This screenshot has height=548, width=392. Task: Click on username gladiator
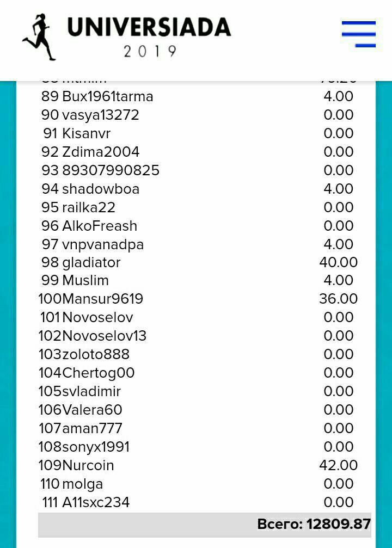(91, 263)
